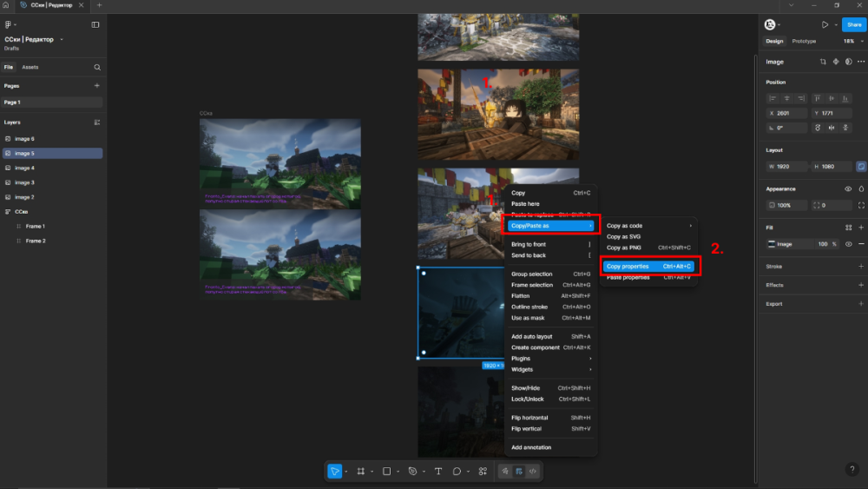868x489 pixels.
Task: Expand the file name dropdown chevron
Action: click(62, 39)
